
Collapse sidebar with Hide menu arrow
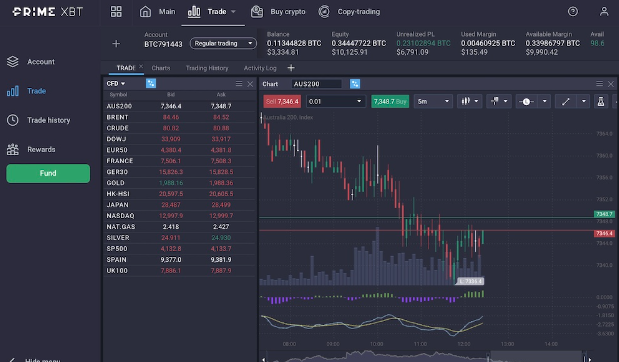point(12,360)
